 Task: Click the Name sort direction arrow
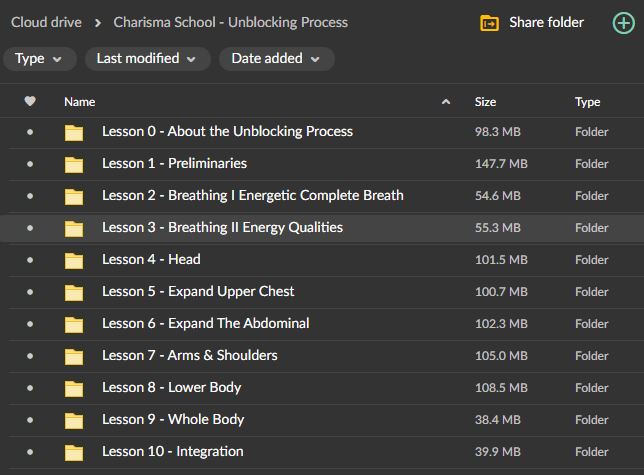(x=446, y=101)
